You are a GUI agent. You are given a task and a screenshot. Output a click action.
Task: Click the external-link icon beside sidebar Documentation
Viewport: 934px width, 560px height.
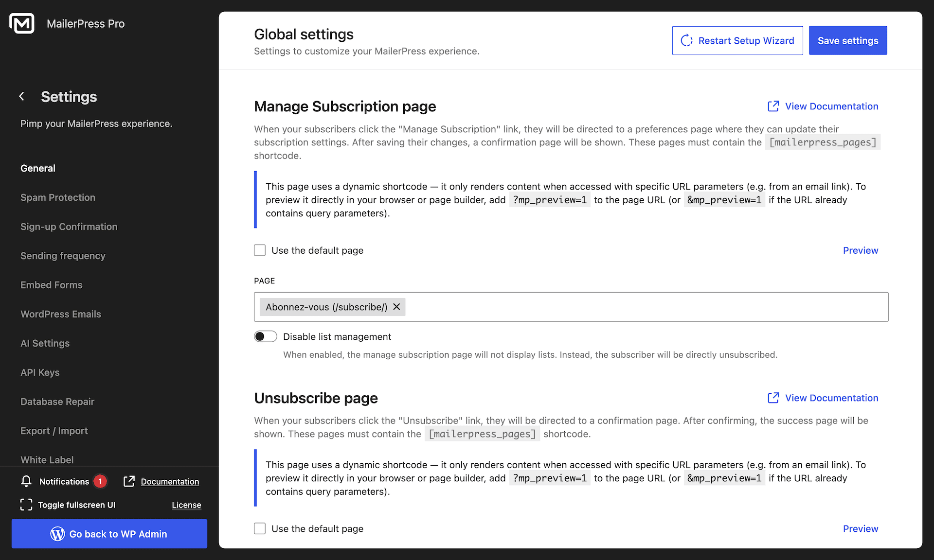[129, 481]
